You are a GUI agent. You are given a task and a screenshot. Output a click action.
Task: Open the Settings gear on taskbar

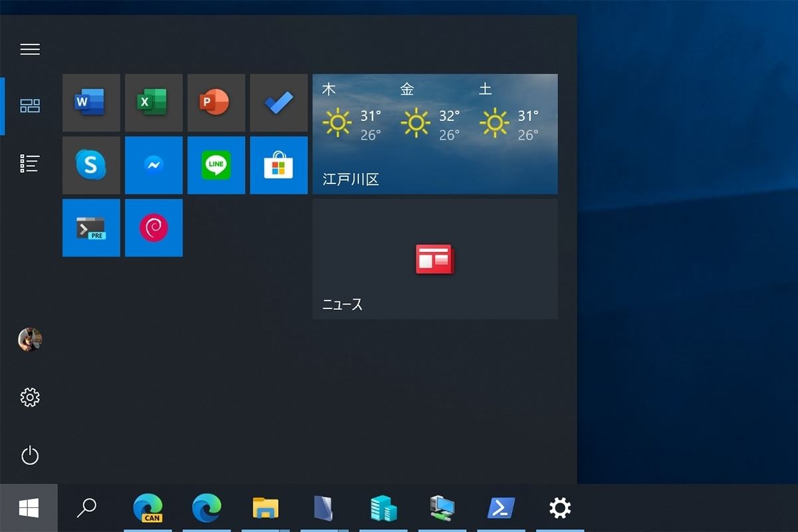[560, 508]
